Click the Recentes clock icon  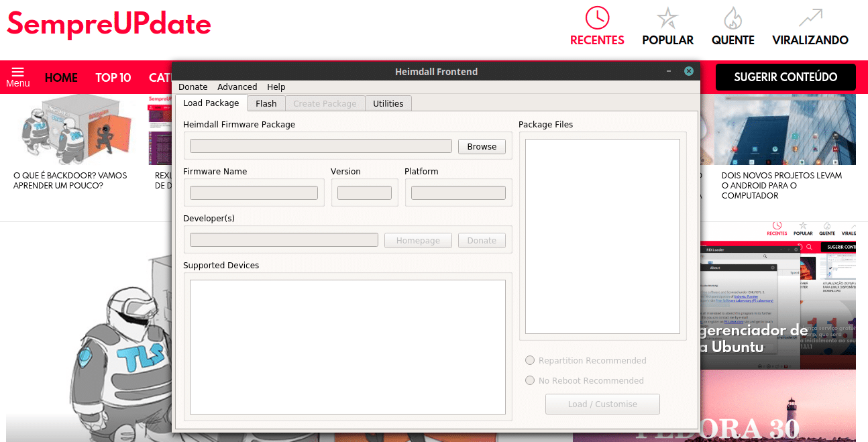pyautogui.click(x=597, y=17)
